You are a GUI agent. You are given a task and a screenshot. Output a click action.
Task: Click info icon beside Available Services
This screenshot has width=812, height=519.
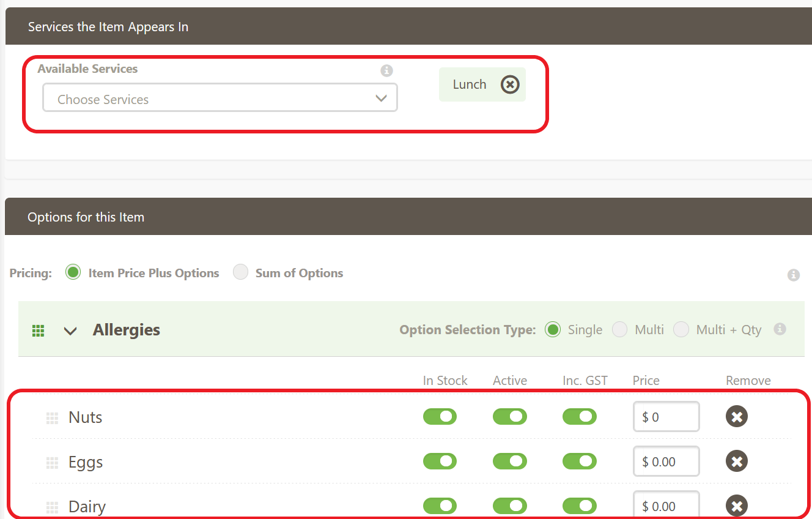(386, 70)
